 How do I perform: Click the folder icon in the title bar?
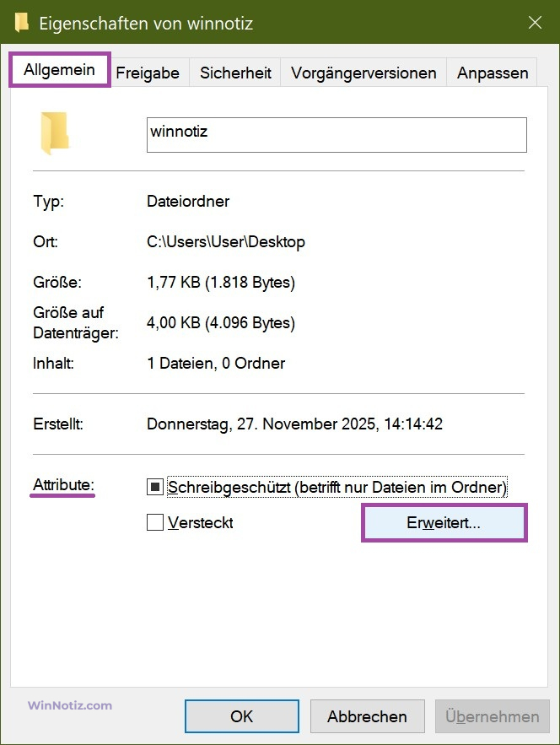(x=21, y=22)
